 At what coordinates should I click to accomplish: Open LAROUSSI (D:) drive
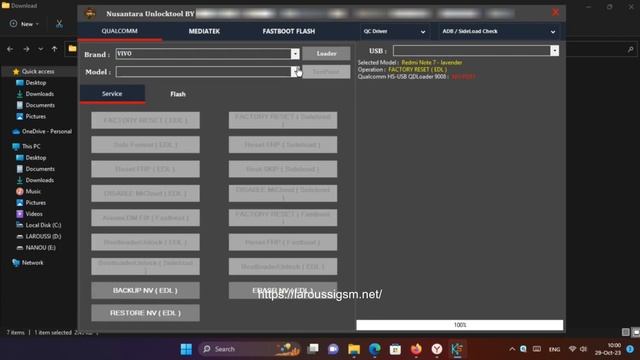[x=39, y=236]
